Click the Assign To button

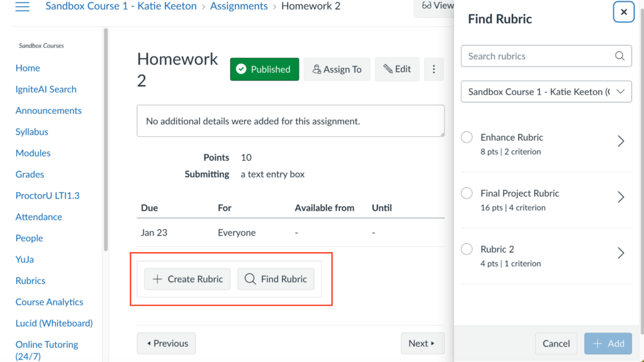pyautogui.click(x=337, y=69)
